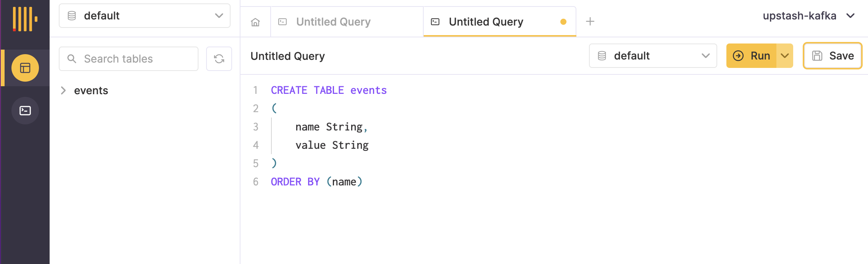Open the default database selector beside Run
The width and height of the screenshot is (868, 264).
[x=653, y=56]
